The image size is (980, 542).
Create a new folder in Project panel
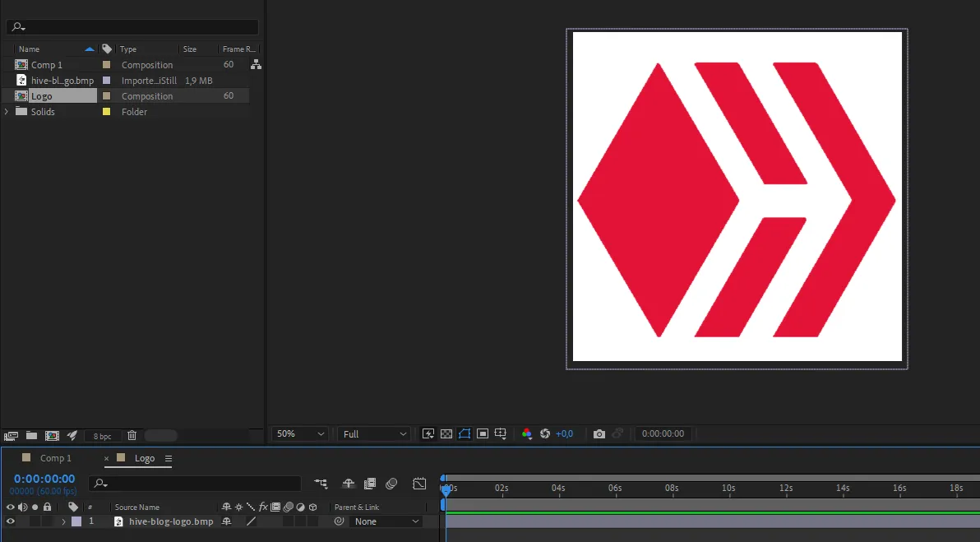[x=31, y=436]
